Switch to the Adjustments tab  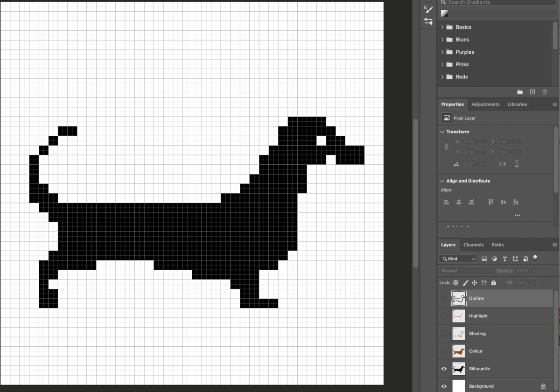[485, 104]
